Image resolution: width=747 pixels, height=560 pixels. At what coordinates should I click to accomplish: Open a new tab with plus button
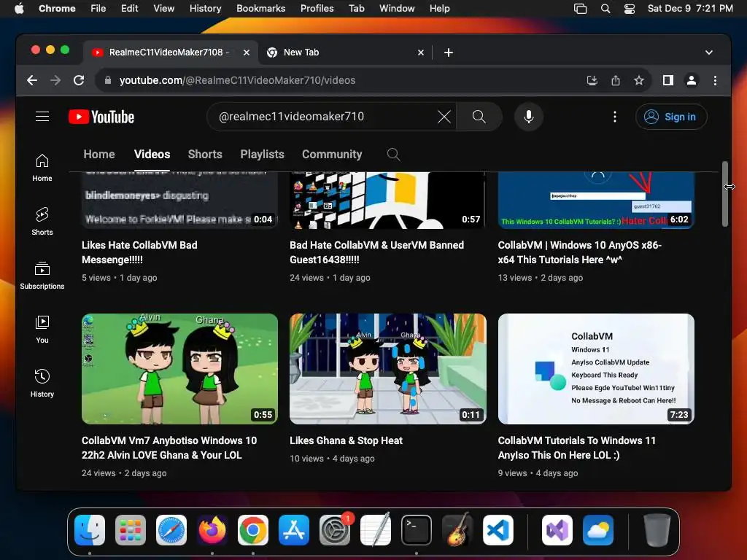point(449,52)
